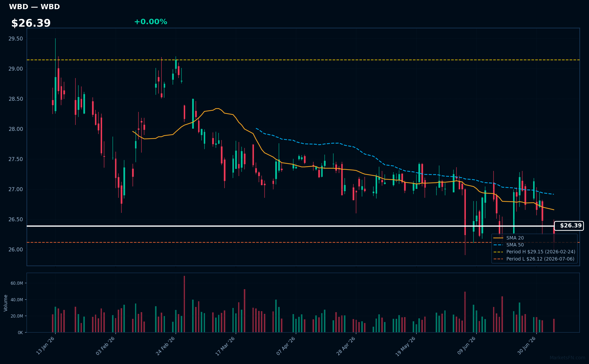The width and height of the screenshot is (589, 364).
Task: Click the orange SMA 20 line swatch in legend
Action: click(498, 238)
